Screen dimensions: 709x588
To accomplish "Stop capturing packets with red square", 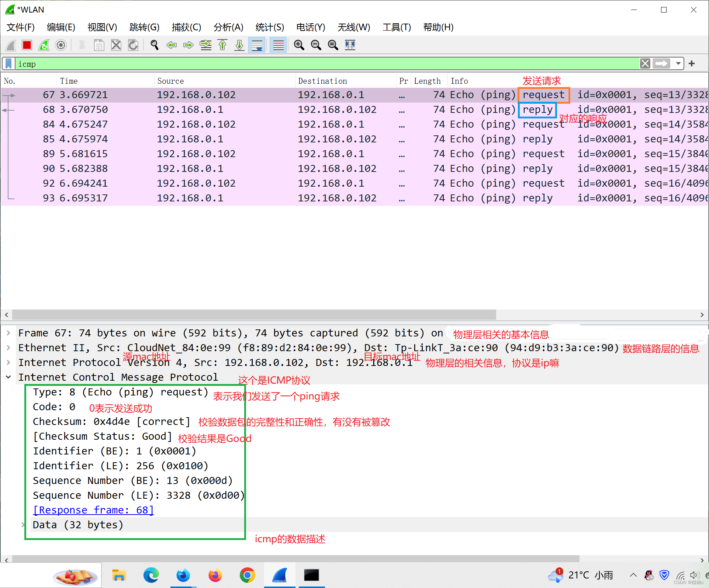I will point(27,45).
